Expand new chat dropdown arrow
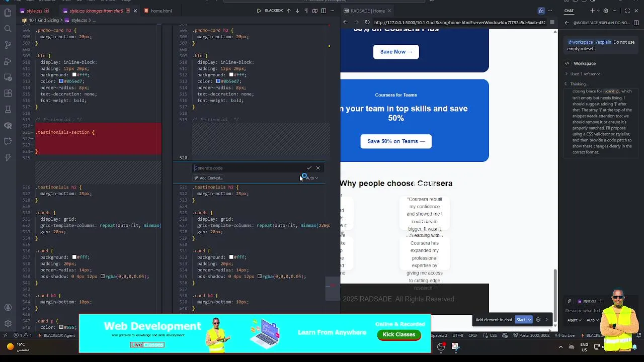Viewport: 644px width, 362px height. 598,11
